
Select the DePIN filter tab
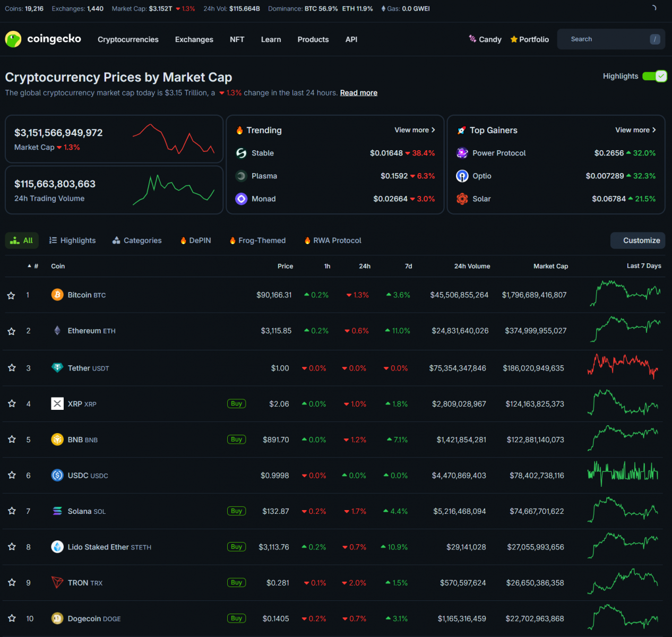click(x=195, y=240)
